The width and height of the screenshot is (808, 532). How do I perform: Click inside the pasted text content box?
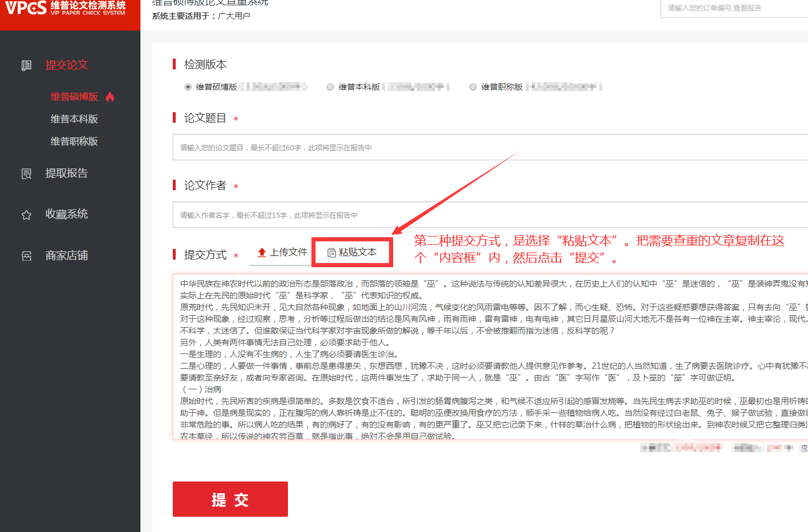490,356
